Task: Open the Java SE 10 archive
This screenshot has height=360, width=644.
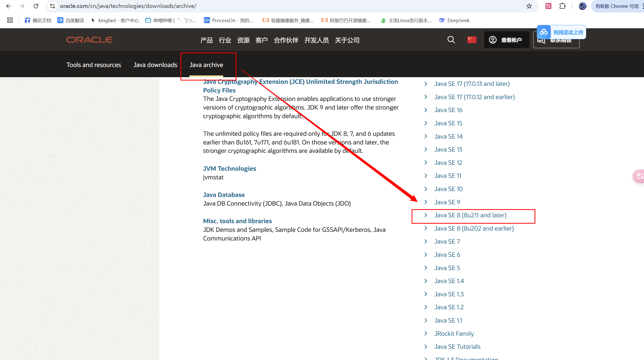Action: (x=448, y=189)
